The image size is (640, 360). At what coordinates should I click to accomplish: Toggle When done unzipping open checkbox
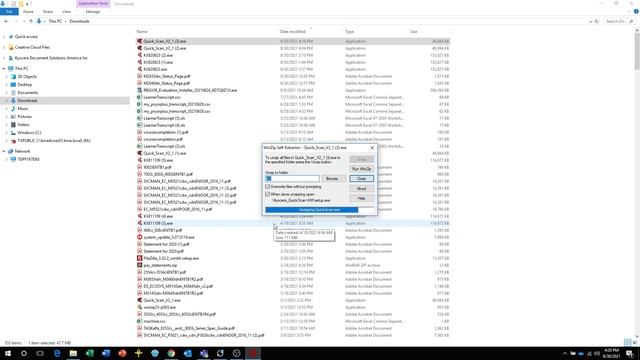pyautogui.click(x=268, y=194)
